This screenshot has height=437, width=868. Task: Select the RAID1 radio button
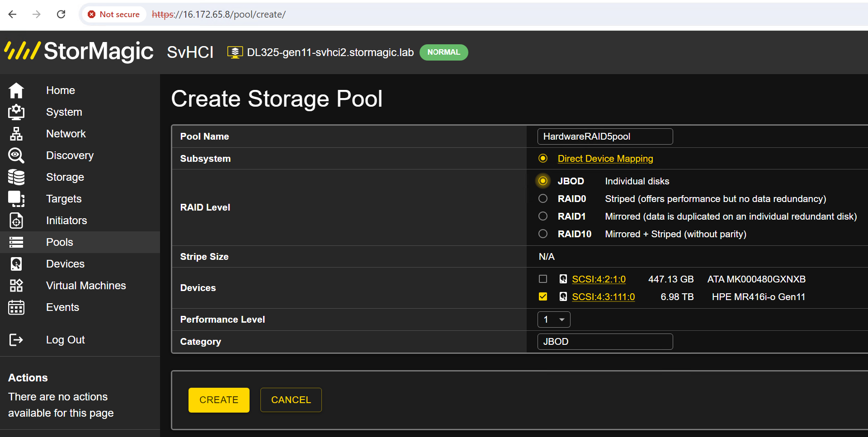click(x=543, y=216)
